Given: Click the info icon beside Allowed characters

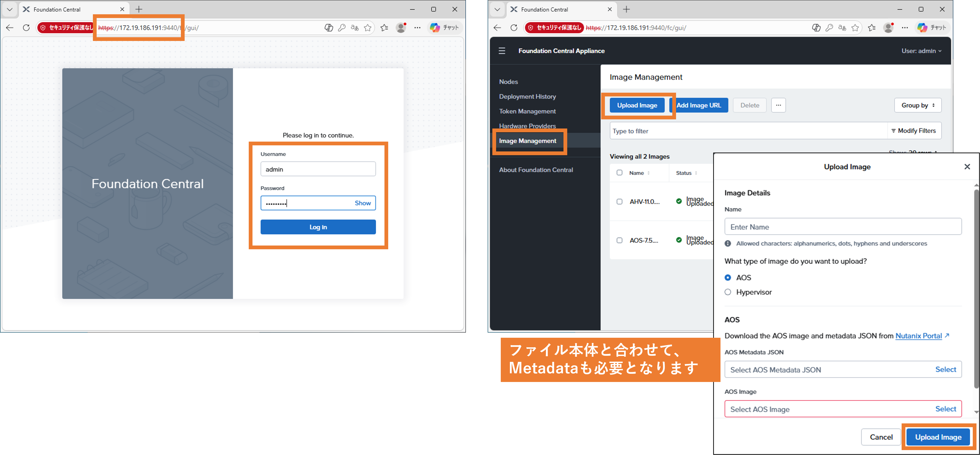Looking at the screenshot, I should pyautogui.click(x=727, y=243).
